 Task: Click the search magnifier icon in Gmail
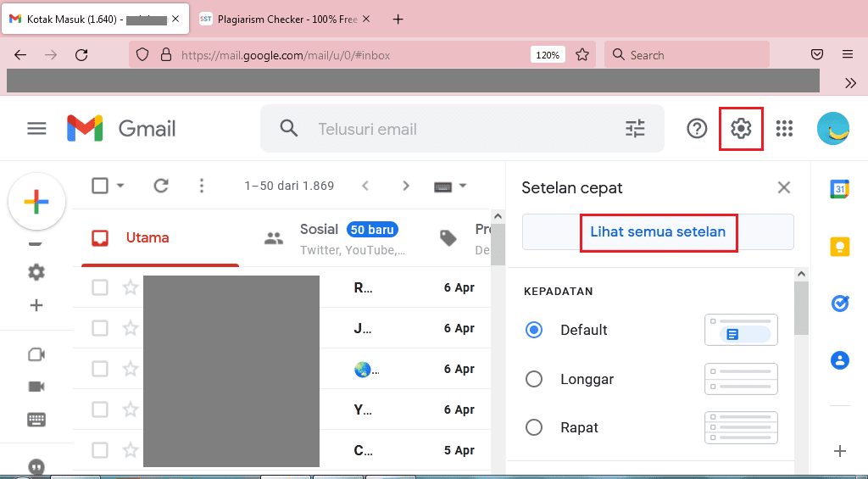[288, 129]
